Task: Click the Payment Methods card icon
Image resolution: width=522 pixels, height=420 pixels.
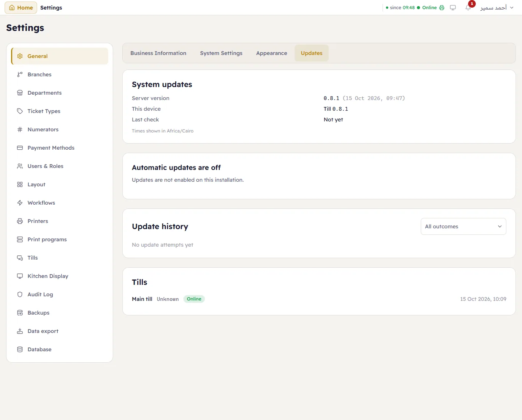Action: click(x=20, y=148)
